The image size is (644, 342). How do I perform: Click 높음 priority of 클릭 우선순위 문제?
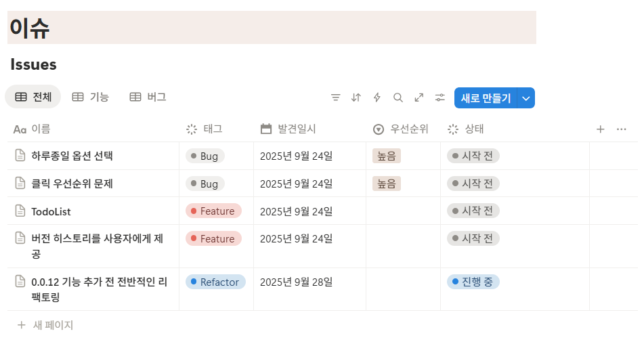tap(387, 184)
